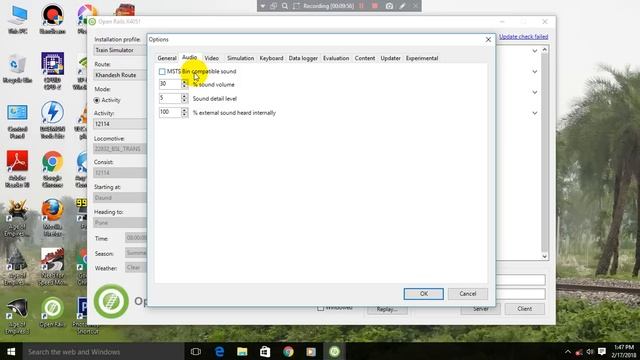Open the CPUID CPU-Z desktop shortcut
Viewport: 640px width, 360px height.
pyautogui.click(x=52, y=70)
